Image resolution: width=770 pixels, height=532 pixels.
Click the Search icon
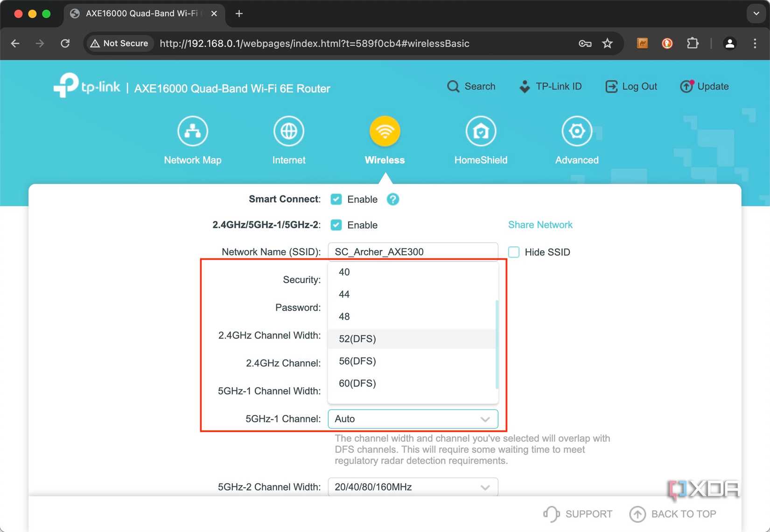coord(453,86)
